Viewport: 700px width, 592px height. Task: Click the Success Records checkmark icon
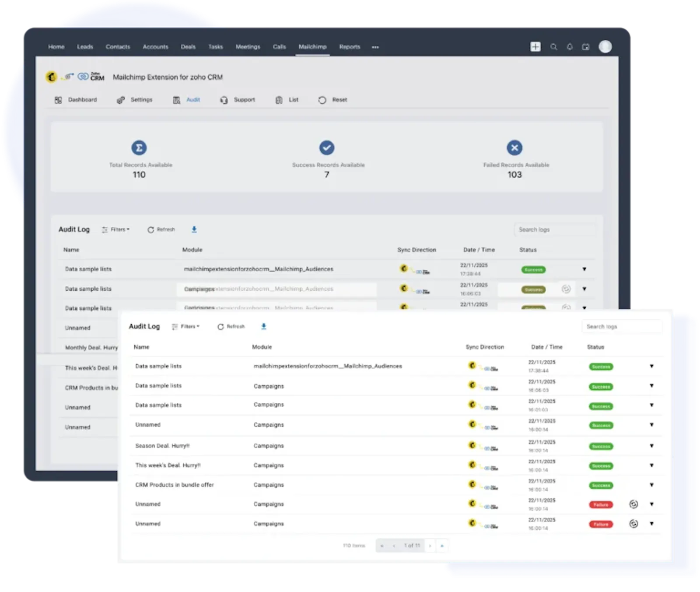click(x=326, y=148)
